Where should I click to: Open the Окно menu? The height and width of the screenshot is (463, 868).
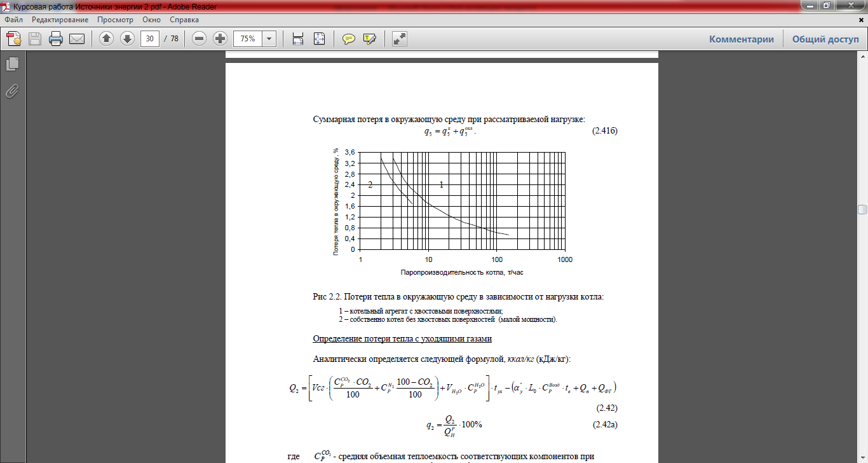[x=151, y=20]
